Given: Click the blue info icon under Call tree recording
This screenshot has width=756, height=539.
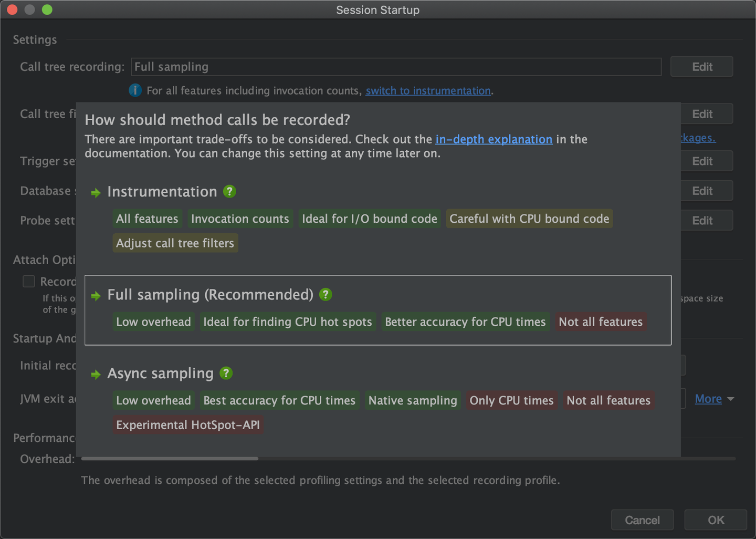Looking at the screenshot, I should 135,90.
